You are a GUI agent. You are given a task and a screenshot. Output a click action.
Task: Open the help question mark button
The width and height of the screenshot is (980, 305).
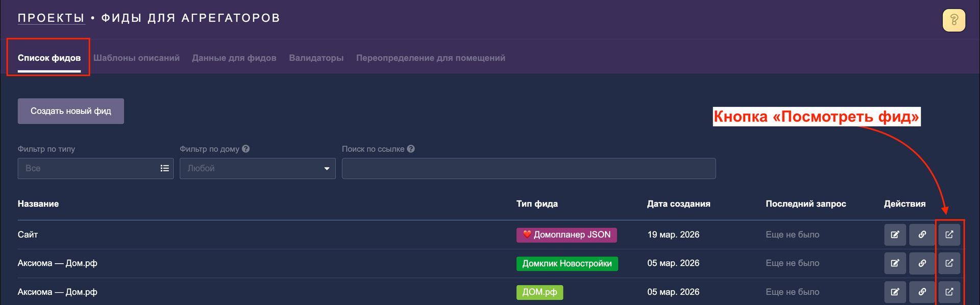pyautogui.click(x=953, y=20)
